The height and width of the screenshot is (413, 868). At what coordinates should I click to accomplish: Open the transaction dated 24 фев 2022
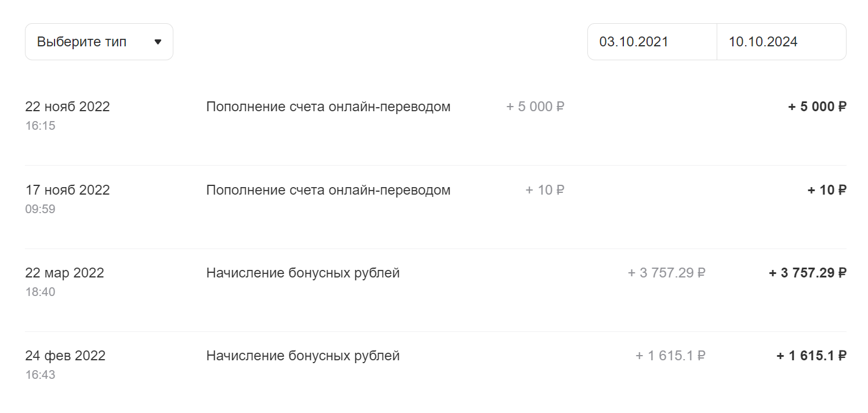point(66,356)
